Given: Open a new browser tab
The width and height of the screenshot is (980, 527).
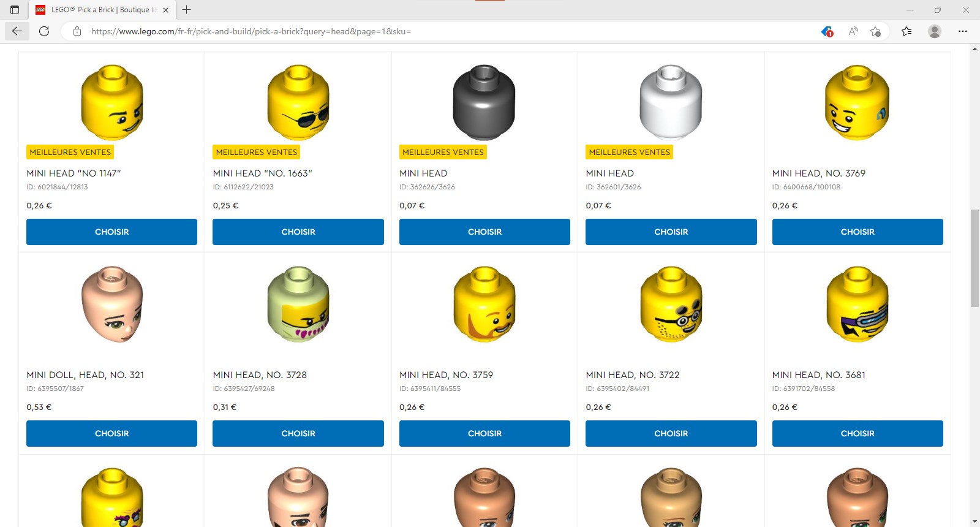Looking at the screenshot, I should [187, 10].
